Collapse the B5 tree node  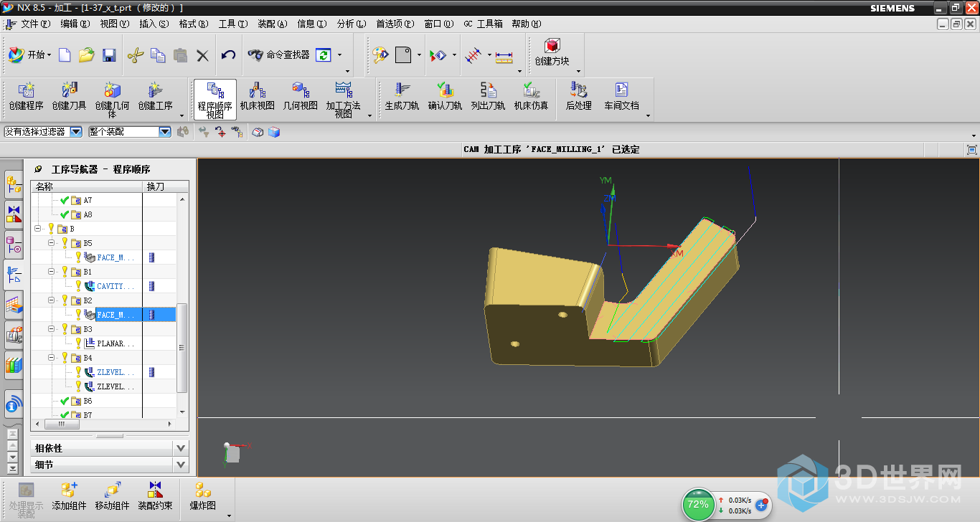point(52,243)
